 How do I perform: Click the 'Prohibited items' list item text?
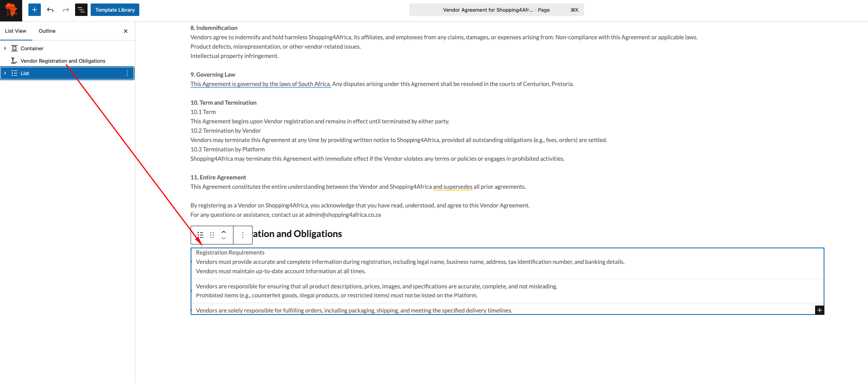pyautogui.click(x=337, y=295)
